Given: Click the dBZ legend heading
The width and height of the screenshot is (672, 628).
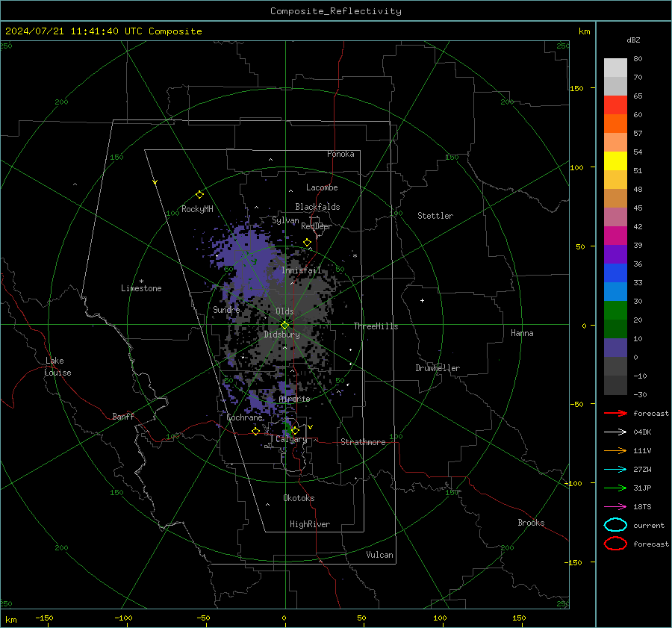Looking at the screenshot, I should coord(633,40).
